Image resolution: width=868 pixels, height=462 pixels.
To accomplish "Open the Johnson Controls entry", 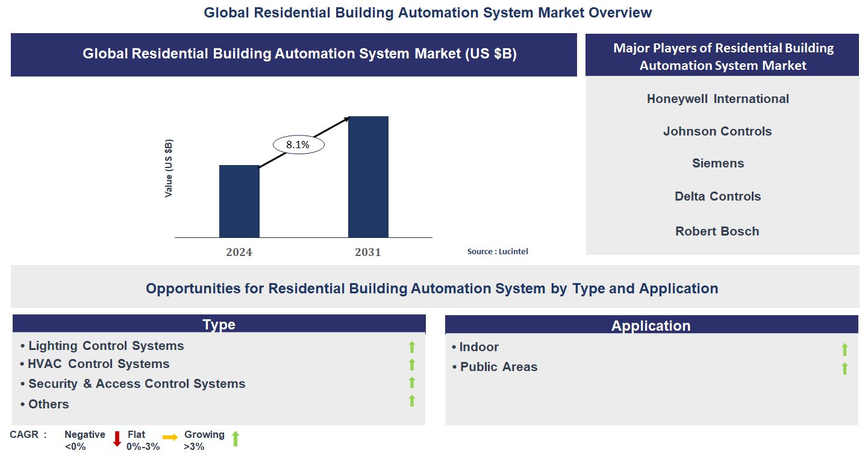I will click(717, 131).
